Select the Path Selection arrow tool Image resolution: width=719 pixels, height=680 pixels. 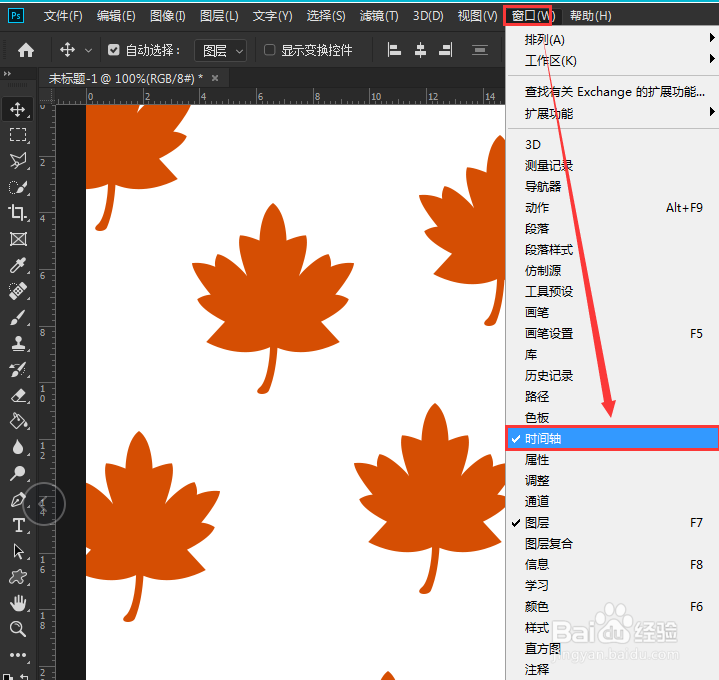[18, 551]
